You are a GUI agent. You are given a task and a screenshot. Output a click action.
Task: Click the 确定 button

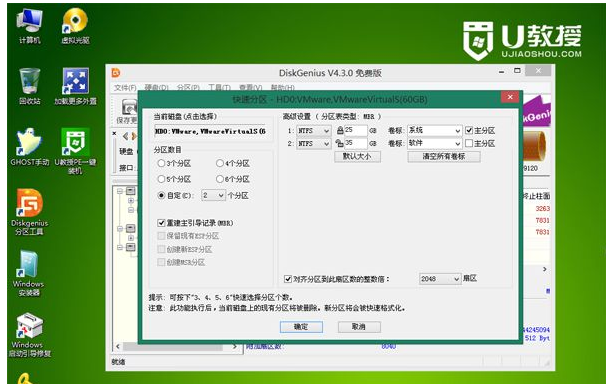coord(301,327)
